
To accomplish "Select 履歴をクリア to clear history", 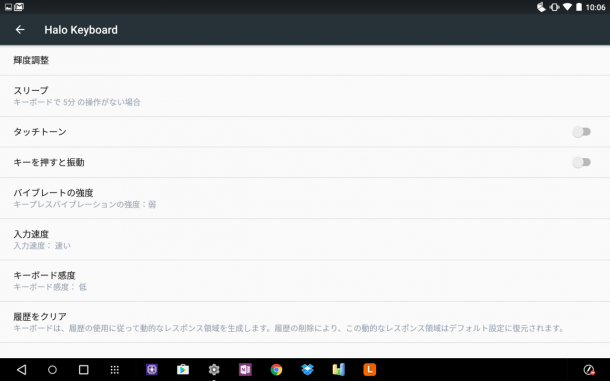I will click(305, 322).
